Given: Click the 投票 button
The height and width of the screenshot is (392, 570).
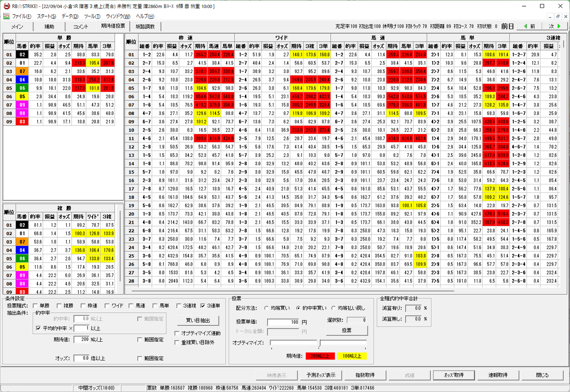Looking at the screenshot, I should (x=347, y=331).
